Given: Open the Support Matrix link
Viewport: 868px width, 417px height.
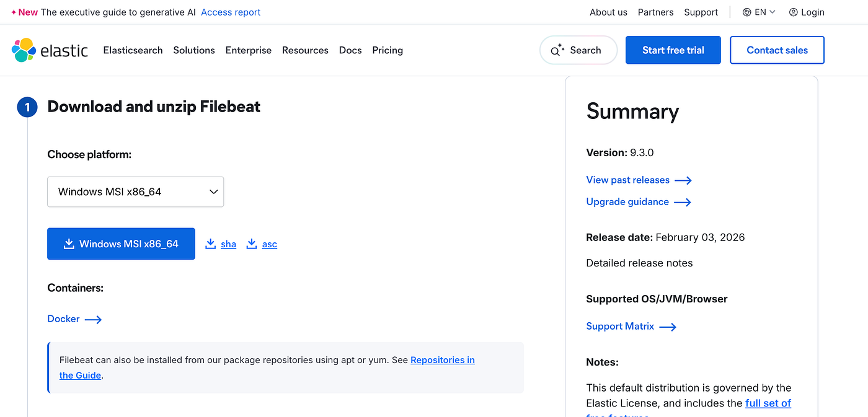Looking at the screenshot, I should click(x=620, y=327).
